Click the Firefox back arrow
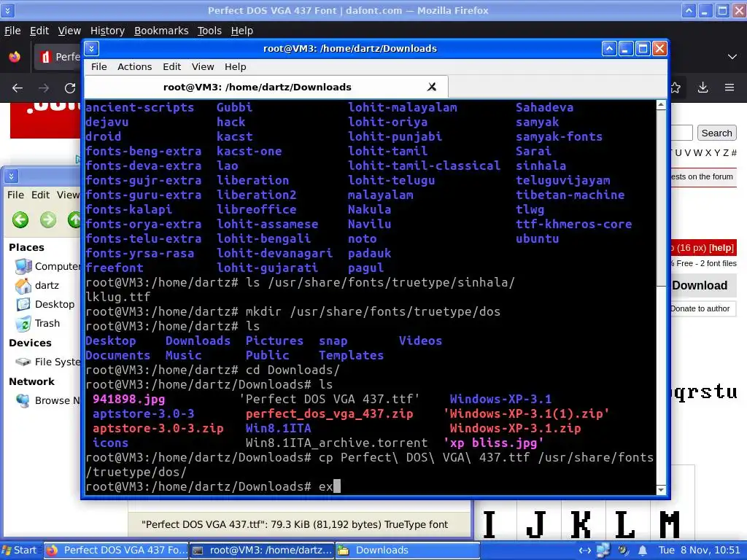Viewport: 747px width, 560px height. [x=18, y=87]
